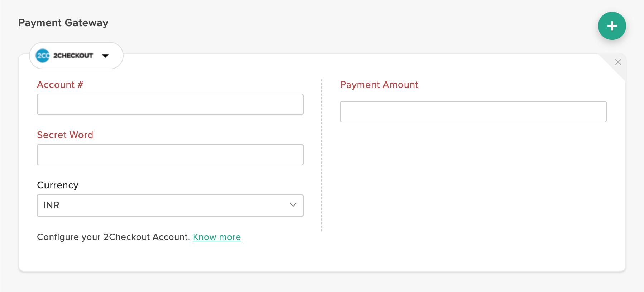Image resolution: width=644 pixels, height=292 pixels.
Task: Click the green plus add gateway button
Action: [x=612, y=26]
